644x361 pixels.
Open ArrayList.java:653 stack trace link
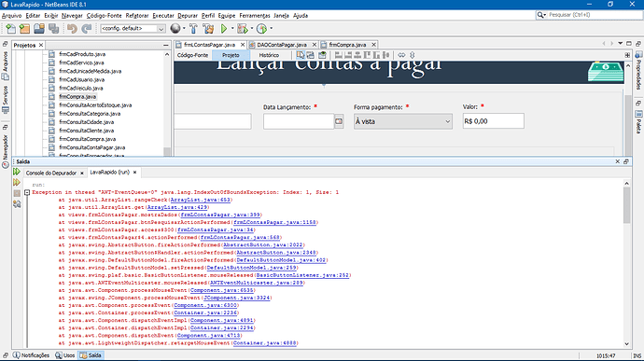tap(201, 200)
